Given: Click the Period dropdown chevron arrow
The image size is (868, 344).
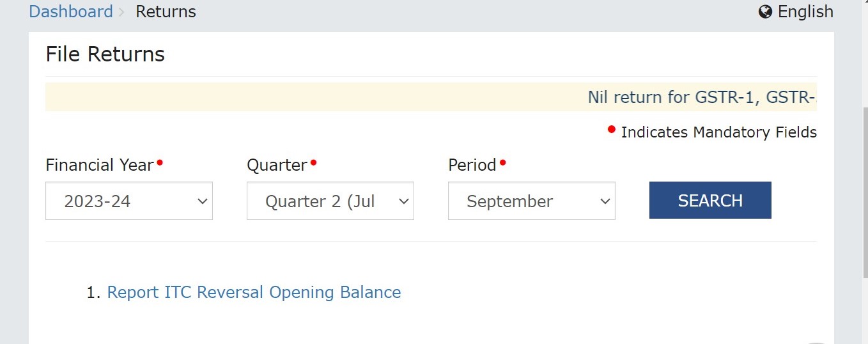Looking at the screenshot, I should [605, 201].
